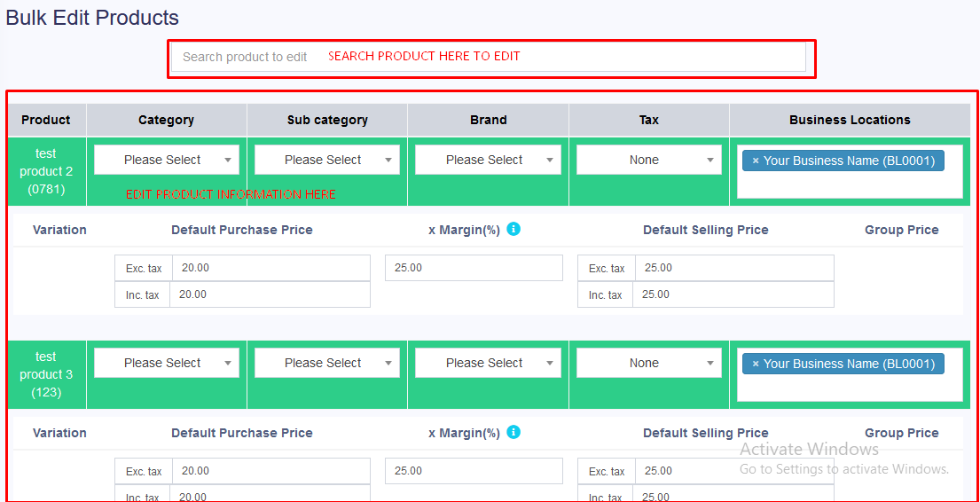Open Brand dropdown for test product 3
The image size is (980, 502).
coord(488,363)
